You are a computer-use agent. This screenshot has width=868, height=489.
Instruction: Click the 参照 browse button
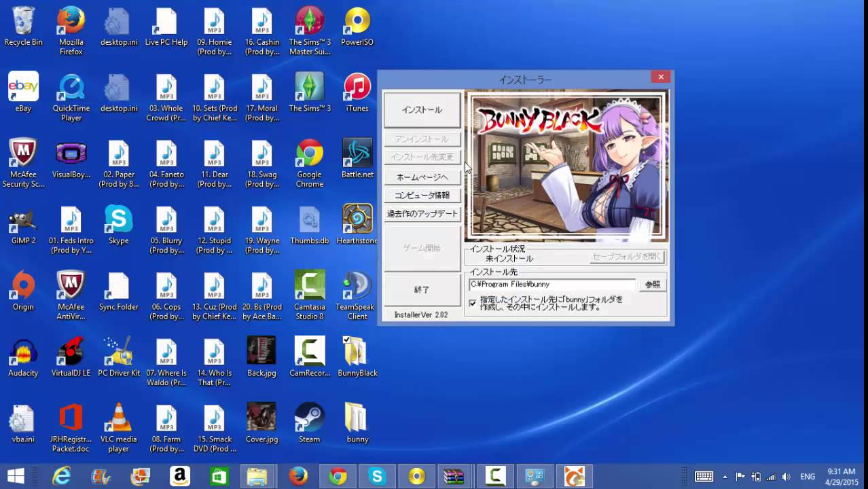pyautogui.click(x=653, y=285)
